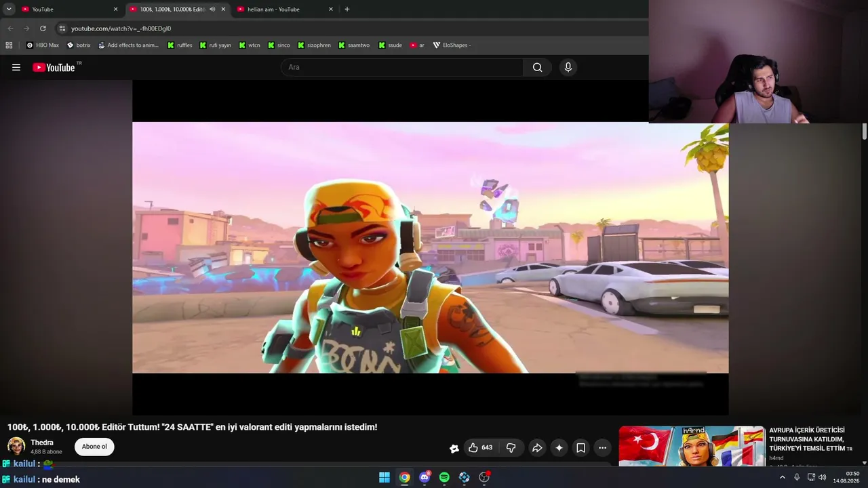Share the video using the arrow icon
Image resolution: width=868 pixels, height=488 pixels.
(537, 447)
